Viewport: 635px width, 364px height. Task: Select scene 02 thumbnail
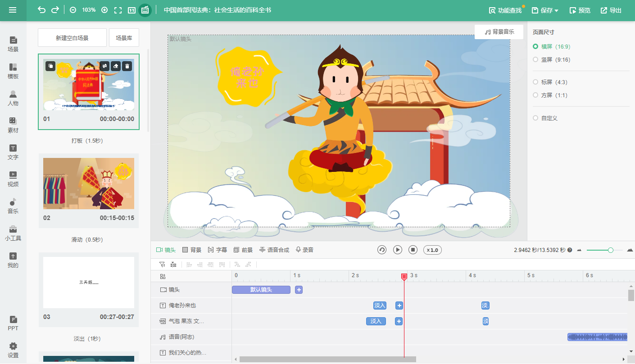(x=89, y=184)
